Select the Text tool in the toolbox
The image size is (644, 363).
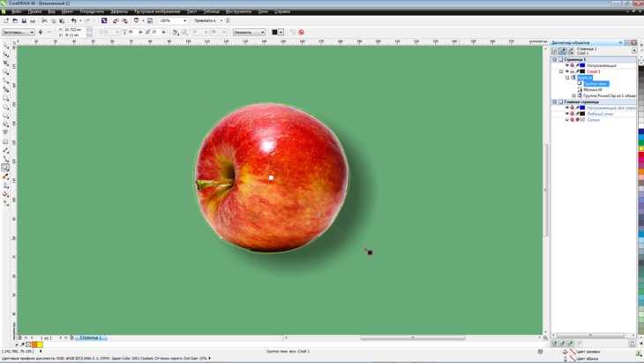(x=6, y=132)
